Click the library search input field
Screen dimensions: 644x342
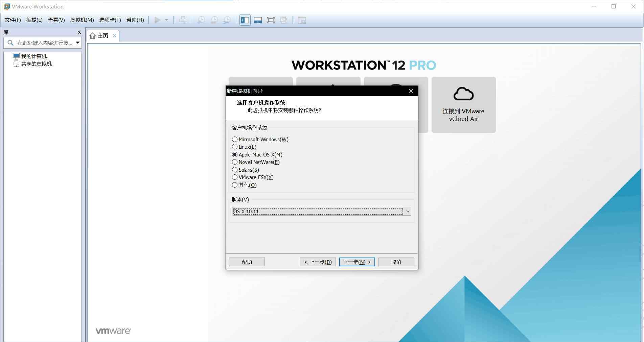click(x=45, y=43)
